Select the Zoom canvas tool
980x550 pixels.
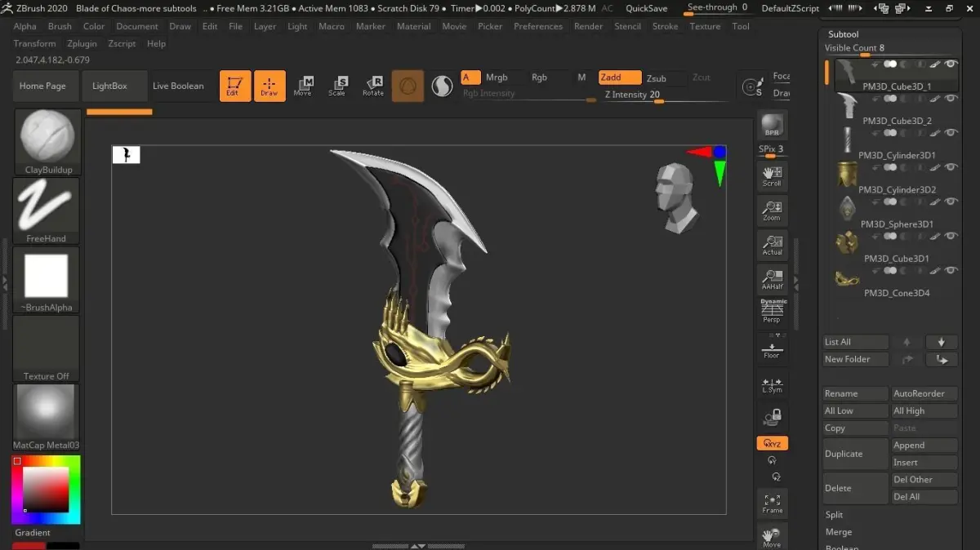(x=772, y=211)
